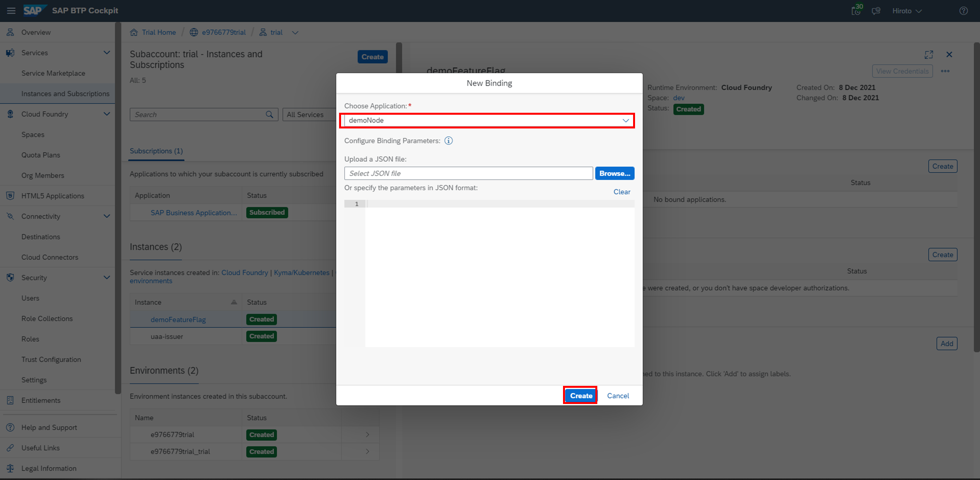Select the Subscriptions (1) tab
This screenshot has width=980, height=480.
point(156,151)
